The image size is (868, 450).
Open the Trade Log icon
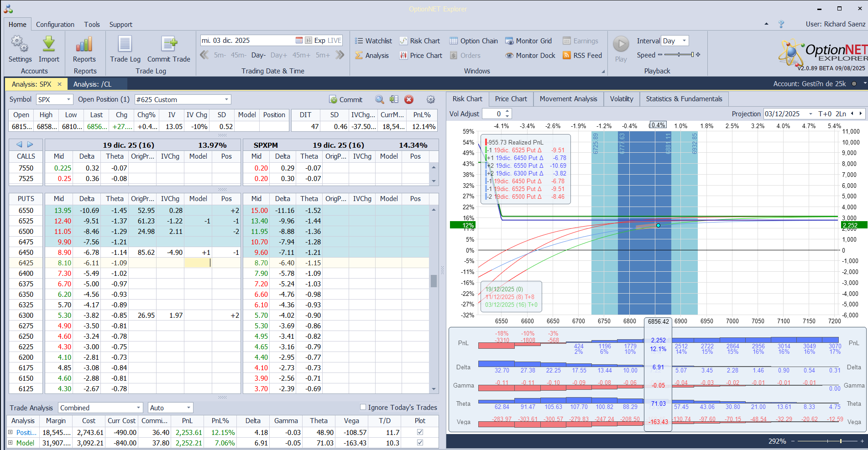point(125,44)
